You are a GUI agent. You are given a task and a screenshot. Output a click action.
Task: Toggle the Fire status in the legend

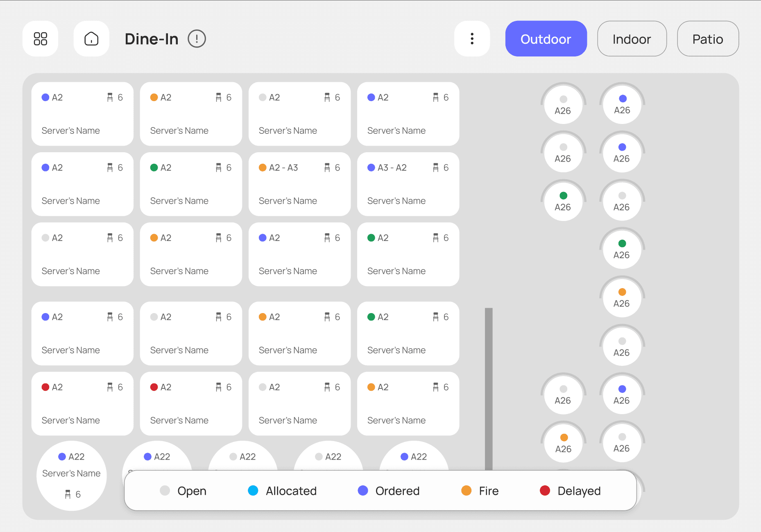pos(480,491)
